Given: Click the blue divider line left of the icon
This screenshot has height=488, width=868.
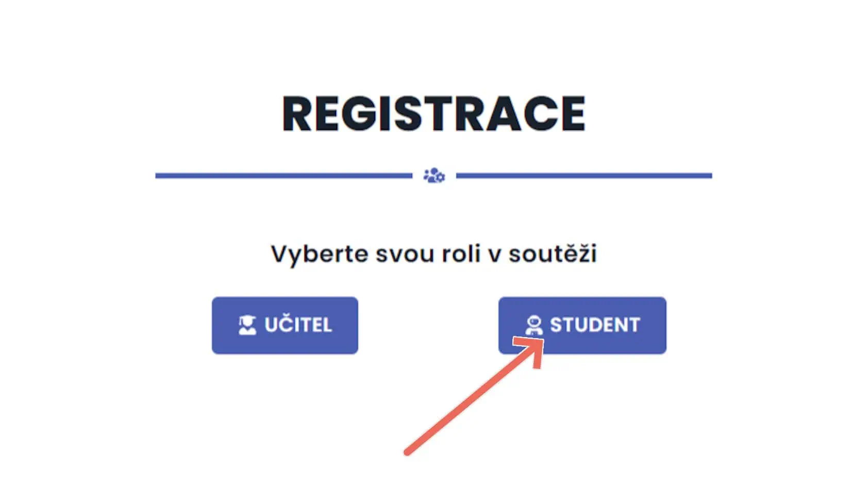Looking at the screenshot, I should 283,176.
